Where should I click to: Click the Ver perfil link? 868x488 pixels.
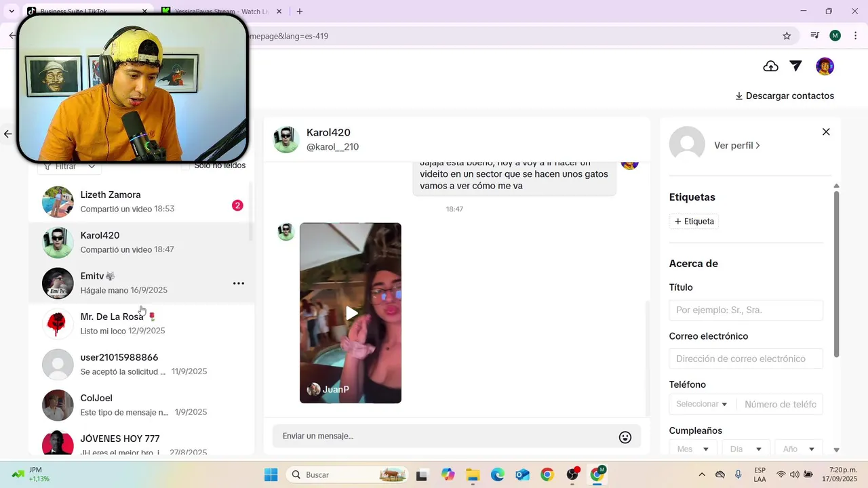pos(737,145)
